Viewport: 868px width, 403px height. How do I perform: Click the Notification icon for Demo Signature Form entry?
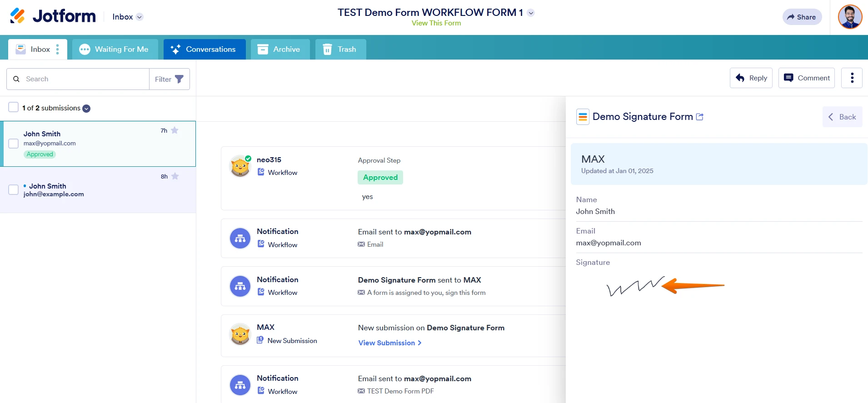click(240, 287)
